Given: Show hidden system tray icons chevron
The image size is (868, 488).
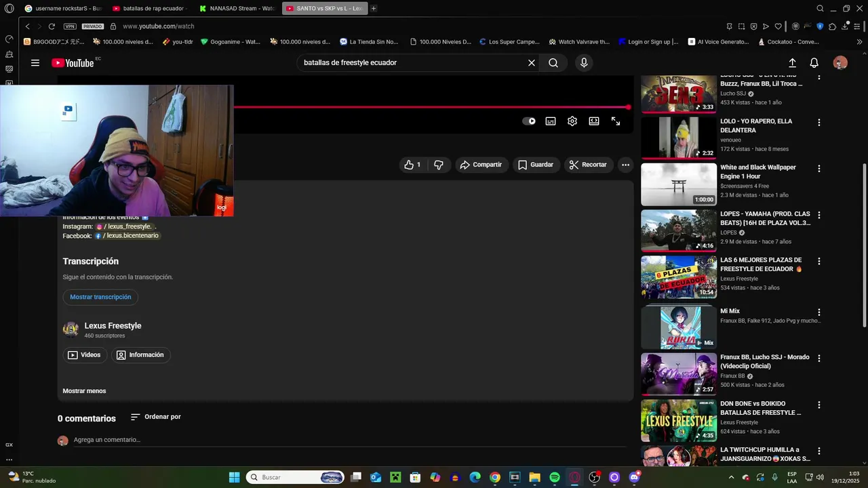Looking at the screenshot, I should [731, 477].
